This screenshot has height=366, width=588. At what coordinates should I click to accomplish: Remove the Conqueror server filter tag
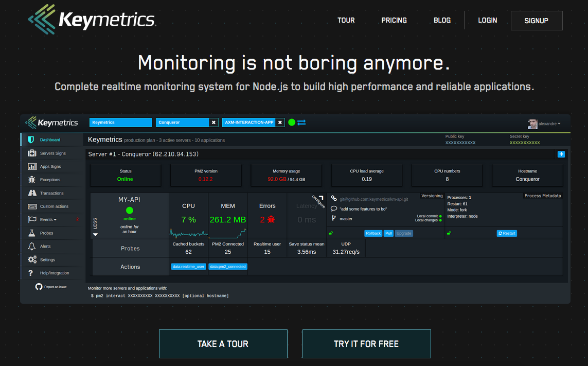click(213, 123)
